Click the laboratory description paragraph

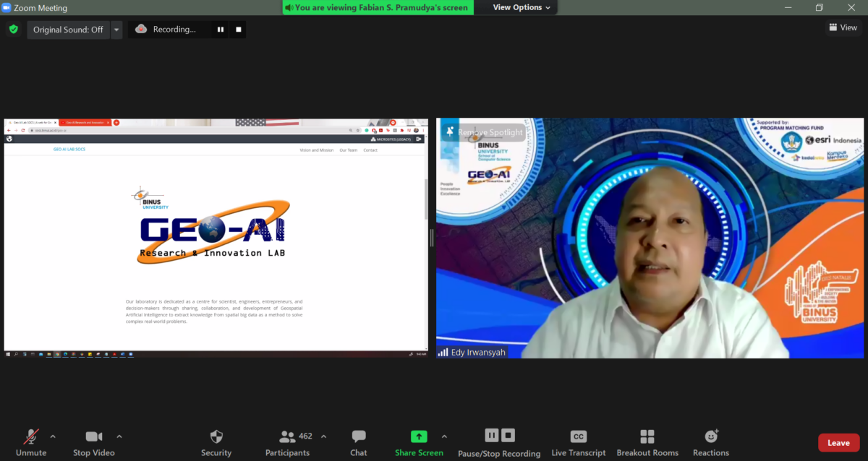coord(213,311)
